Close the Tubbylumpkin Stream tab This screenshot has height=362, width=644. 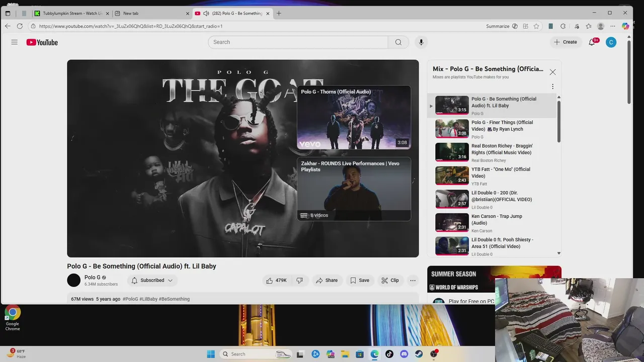point(107,14)
